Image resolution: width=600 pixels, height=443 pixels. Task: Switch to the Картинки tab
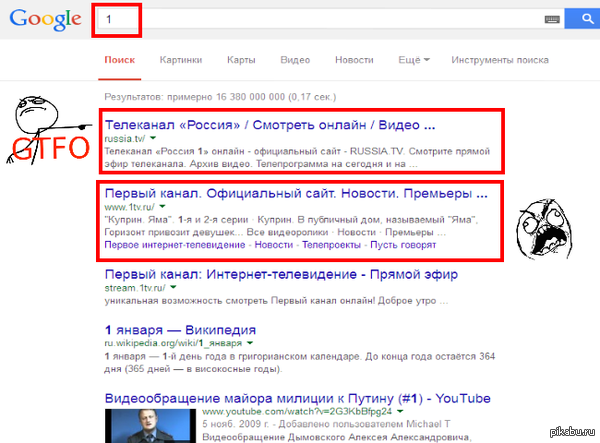[181, 60]
